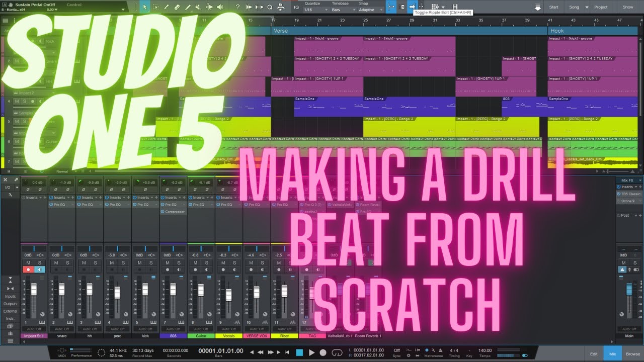Select the Range tool
This screenshot has width=644, height=362.
(155, 7)
